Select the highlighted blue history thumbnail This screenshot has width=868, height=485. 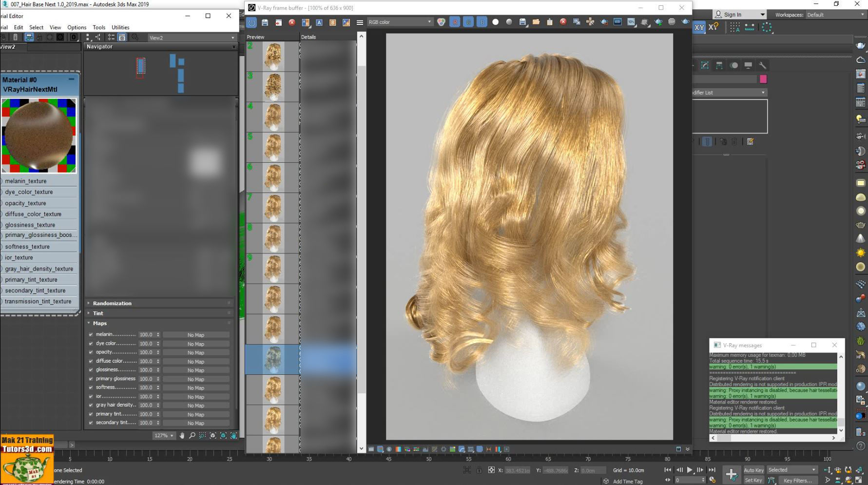273,360
